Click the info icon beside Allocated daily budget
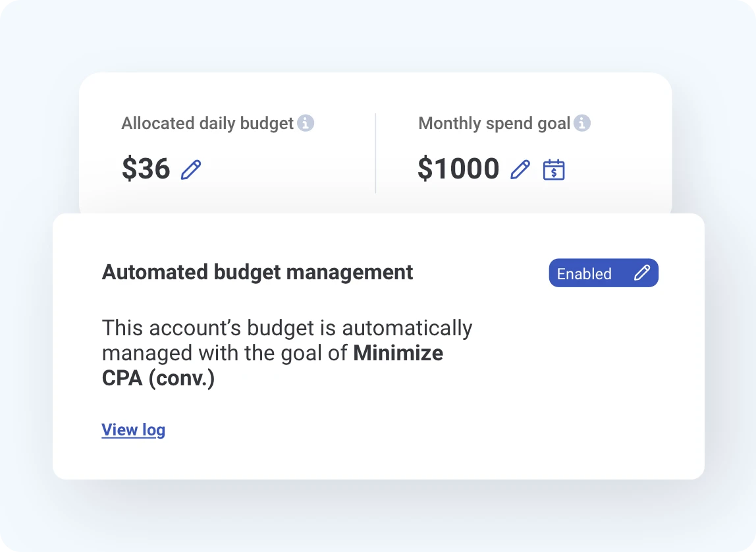756x552 pixels. (x=306, y=123)
